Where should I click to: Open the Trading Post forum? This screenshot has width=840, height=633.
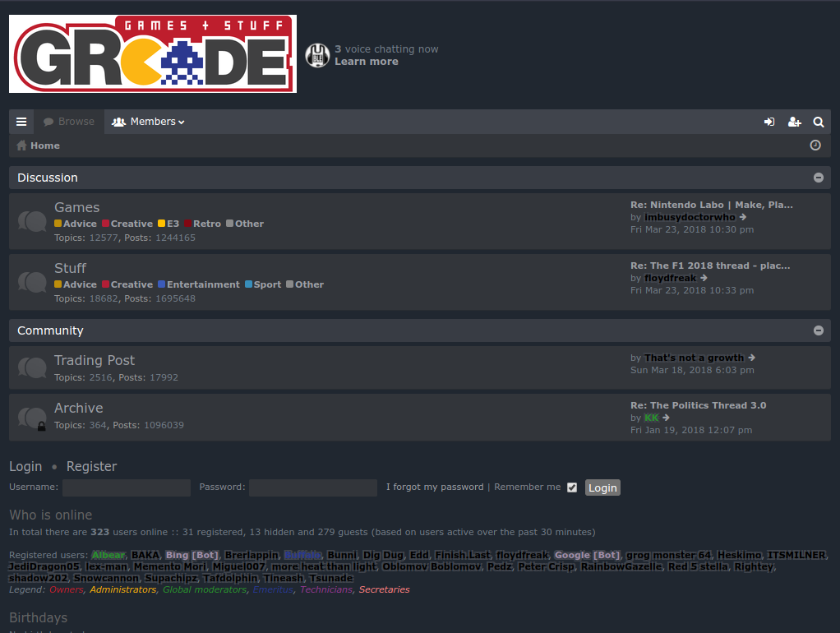95,360
